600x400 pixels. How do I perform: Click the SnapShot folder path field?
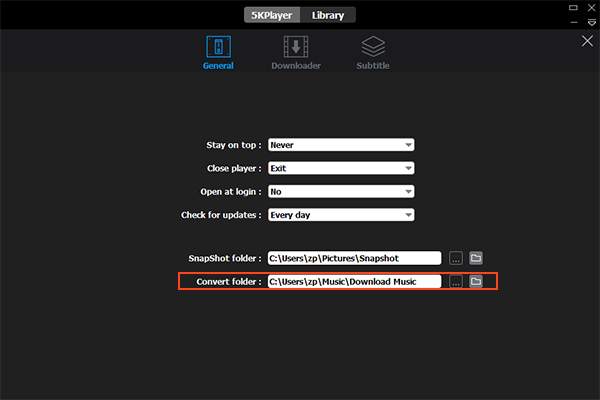tap(354, 258)
